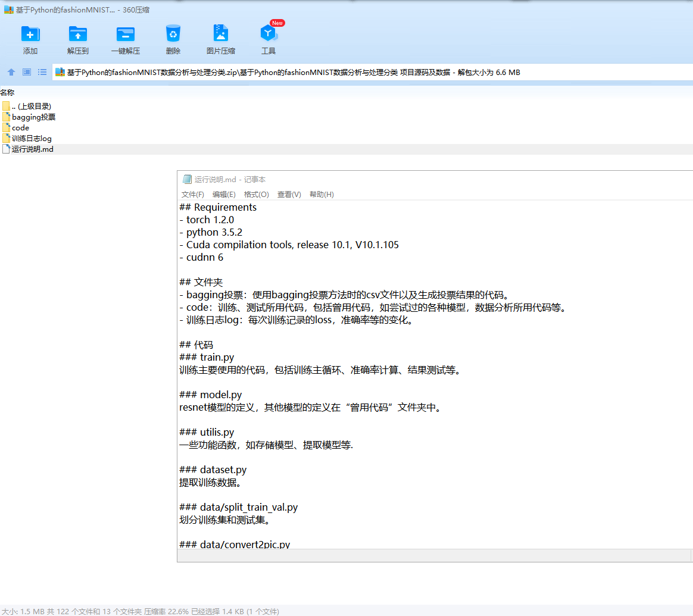The image size is (693, 616).
Task: Click the '划分训练集和测试集。' line
Action: (x=226, y=520)
